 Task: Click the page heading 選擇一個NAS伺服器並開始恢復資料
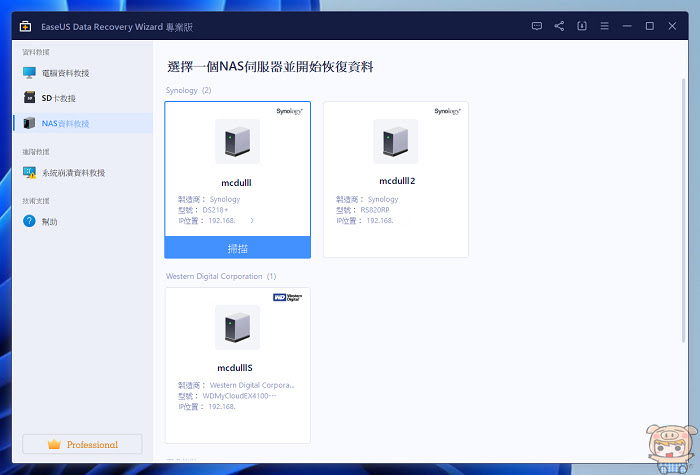coord(271,67)
